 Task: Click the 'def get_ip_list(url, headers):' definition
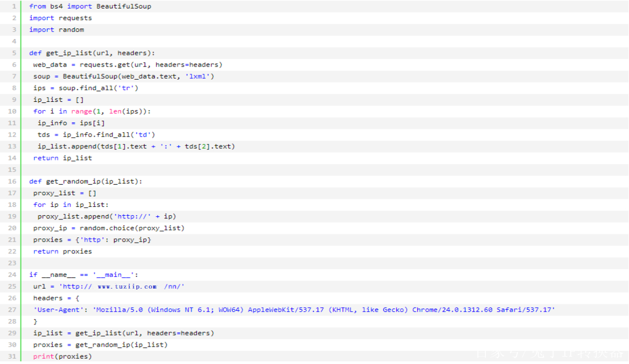(x=92, y=53)
